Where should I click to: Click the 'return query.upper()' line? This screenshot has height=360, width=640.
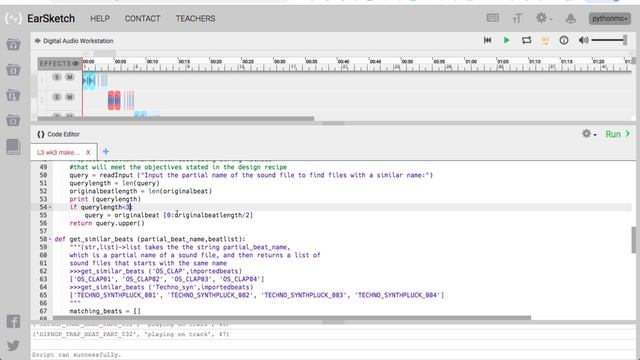(x=107, y=223)
